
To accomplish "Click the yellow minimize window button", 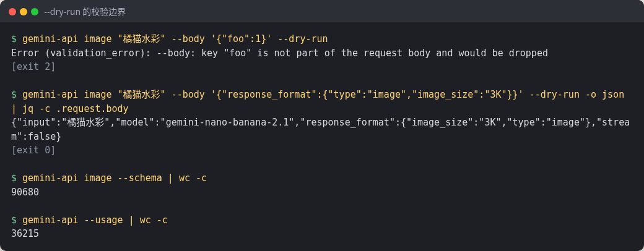I will pos(24,12).
